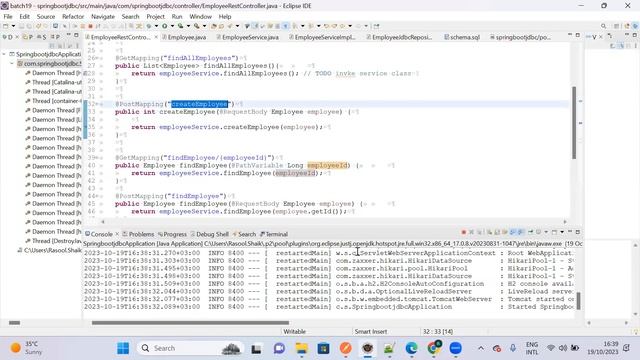
Task: Open Google Chrome from taskbar
Action: tap(433, 348)
